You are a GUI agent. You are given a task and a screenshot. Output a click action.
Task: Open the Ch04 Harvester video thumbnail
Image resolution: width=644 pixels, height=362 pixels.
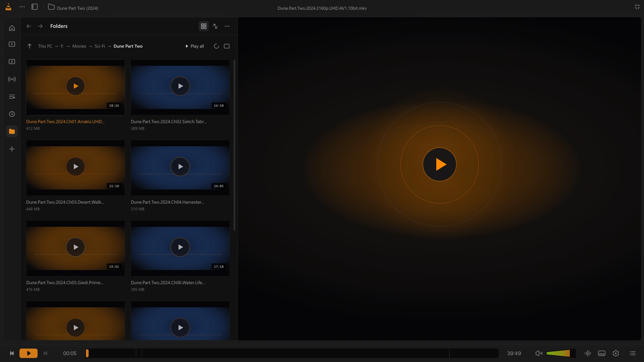click(x=180, y=168)
